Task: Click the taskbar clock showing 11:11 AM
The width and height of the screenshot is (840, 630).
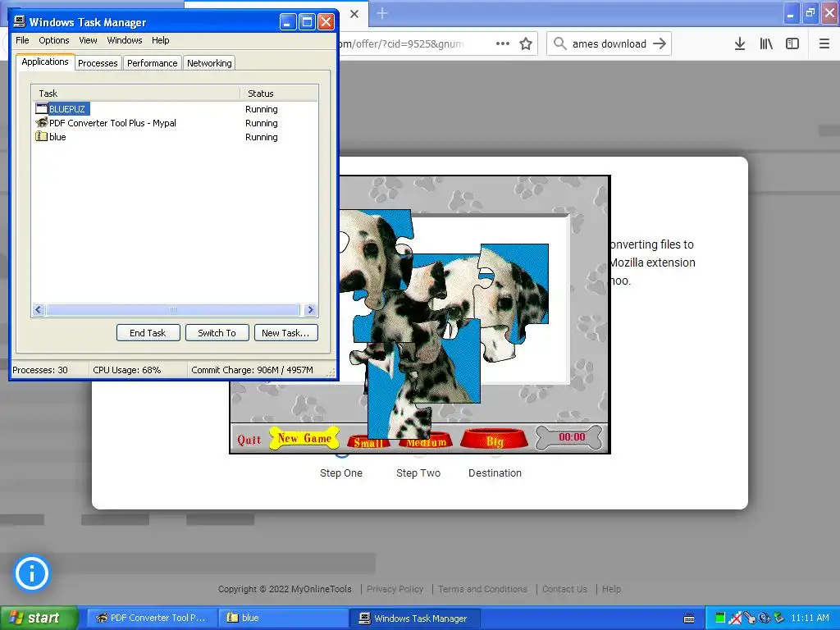Action: [x=810, y=618]
